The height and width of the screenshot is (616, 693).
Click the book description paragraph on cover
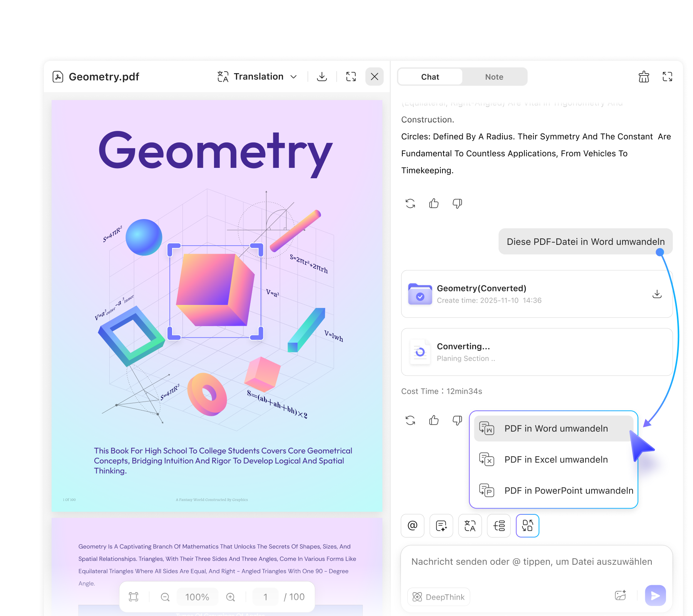[223, 461]
